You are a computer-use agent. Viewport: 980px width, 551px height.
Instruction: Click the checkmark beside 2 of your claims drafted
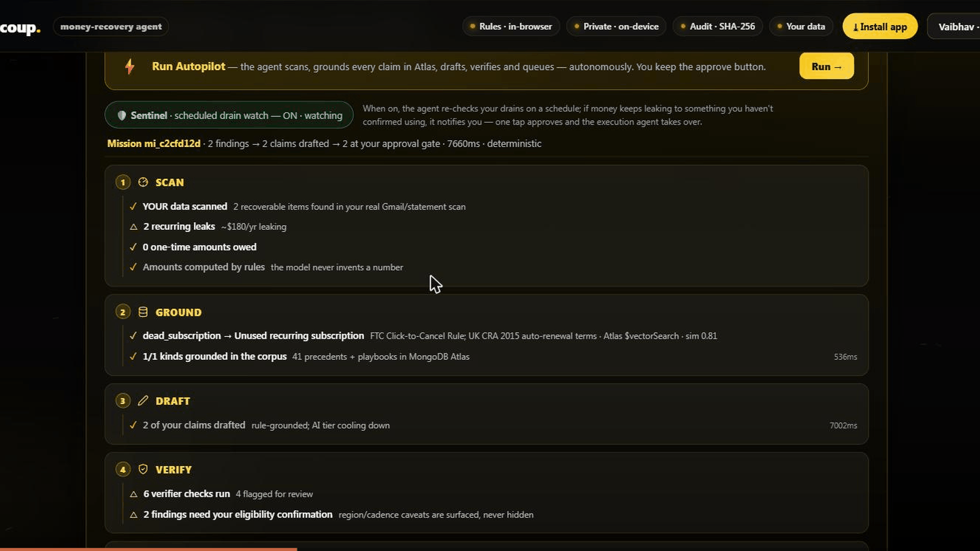click(x=133, y=425)
